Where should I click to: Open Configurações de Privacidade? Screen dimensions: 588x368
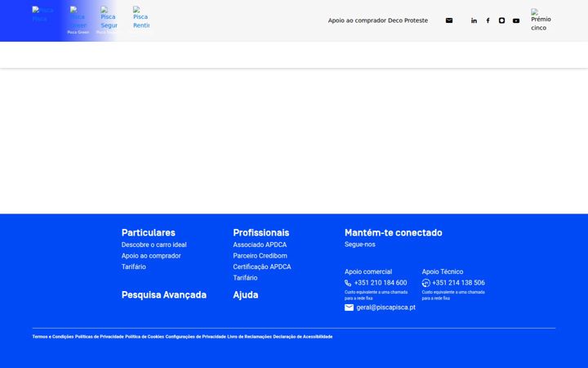point(195,337)
